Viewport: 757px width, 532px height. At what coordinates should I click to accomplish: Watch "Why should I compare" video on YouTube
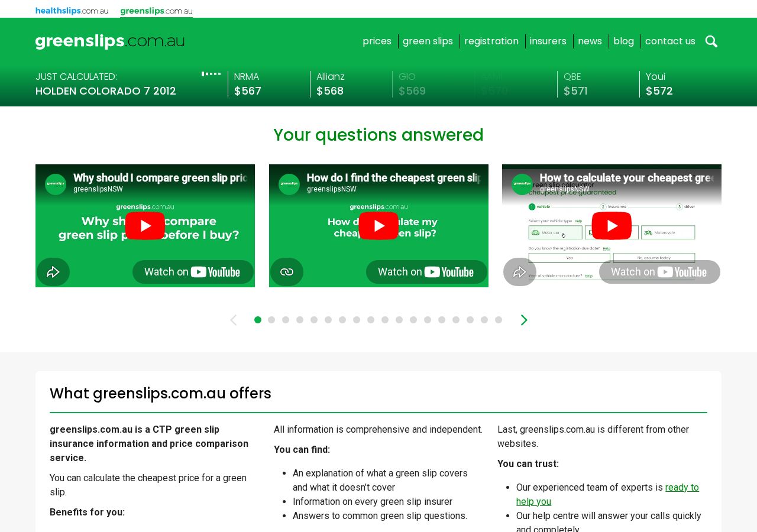click(193, 272)
